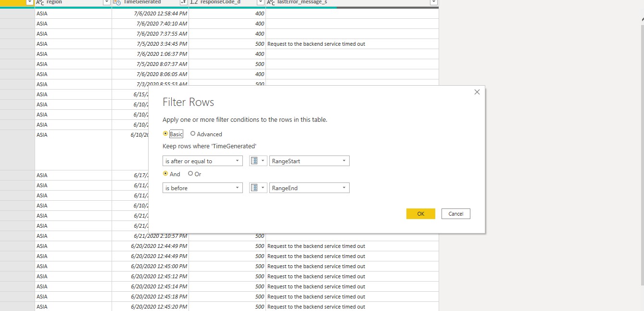Select the TimeGenerated column header
The height and width of the screenshot is (311, 644).
[x=150, y=3]
